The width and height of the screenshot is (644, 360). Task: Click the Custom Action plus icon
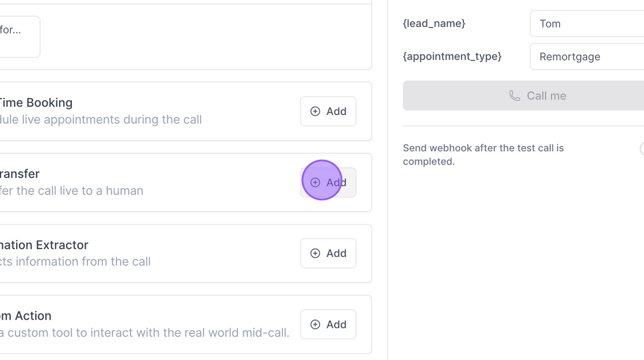point(315,325)
